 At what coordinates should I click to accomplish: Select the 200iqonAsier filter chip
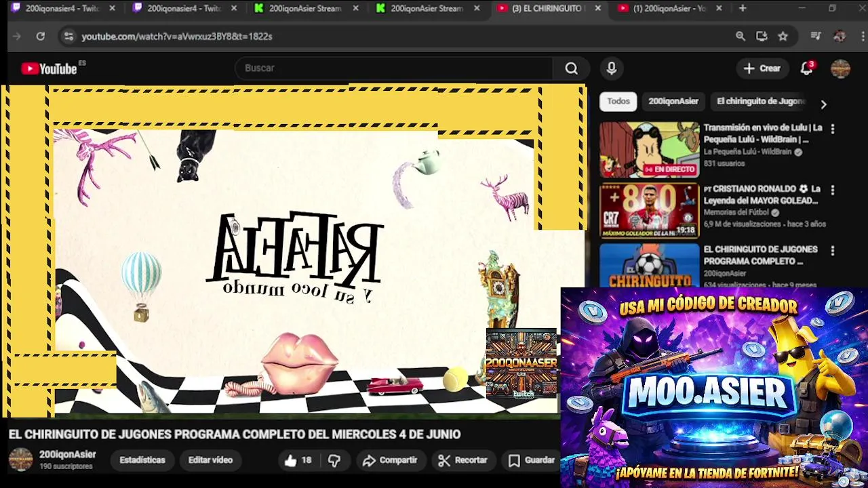tap(673, 101)
